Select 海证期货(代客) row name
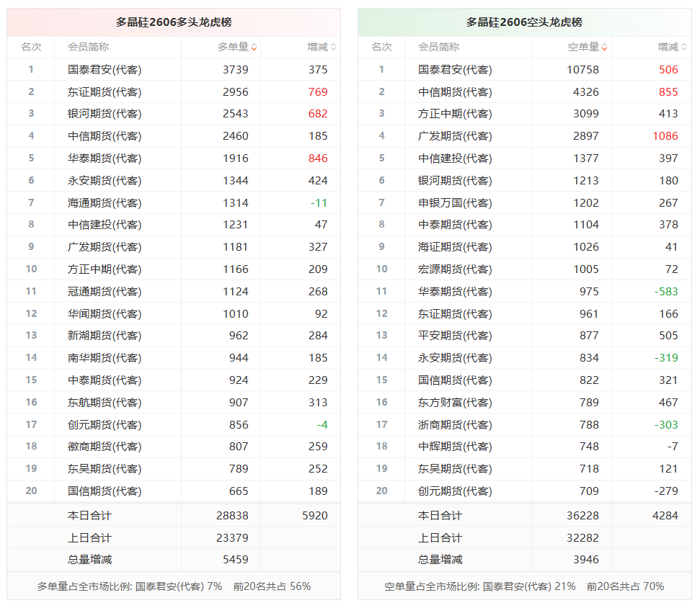Screen dimensions: 700x608 pos(455,247)
